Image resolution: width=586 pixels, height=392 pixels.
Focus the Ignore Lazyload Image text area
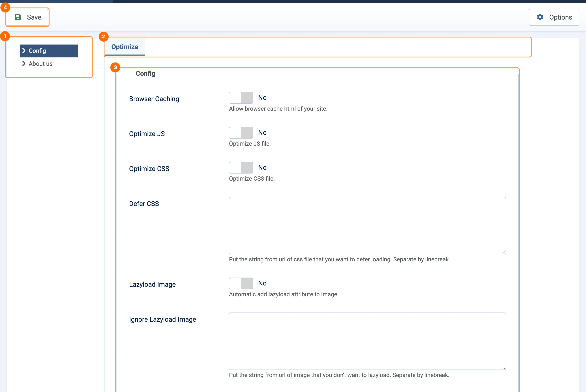click(367, 341)
